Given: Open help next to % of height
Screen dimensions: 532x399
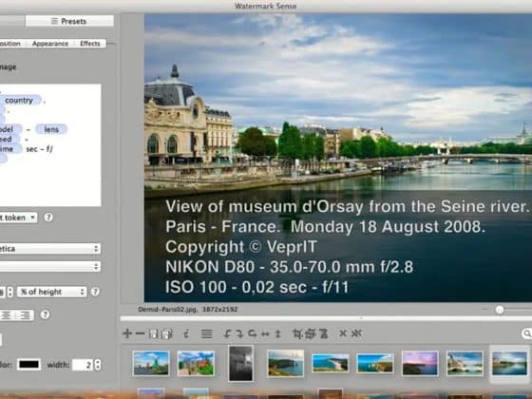Looking at the screenshot, I should click(95, 292).
